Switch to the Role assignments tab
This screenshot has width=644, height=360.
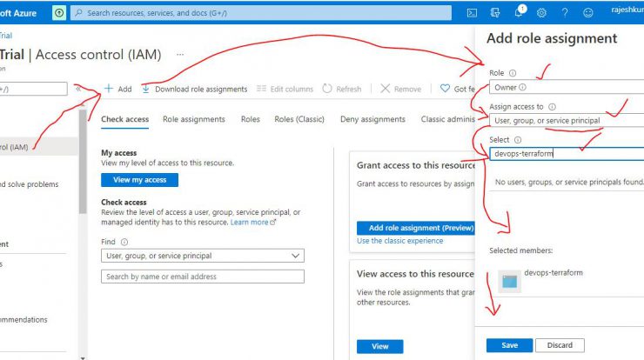pyautogui.click(x=194, y=119)
